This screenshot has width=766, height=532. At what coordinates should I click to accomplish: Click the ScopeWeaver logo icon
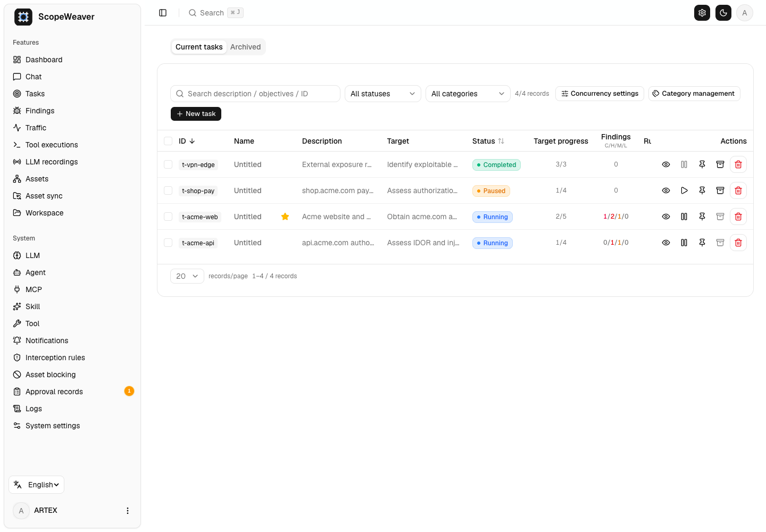click(23, 17)
